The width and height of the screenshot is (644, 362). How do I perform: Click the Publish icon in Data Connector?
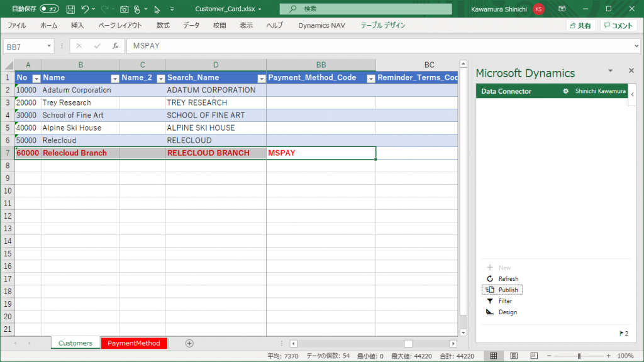[491, 290]
